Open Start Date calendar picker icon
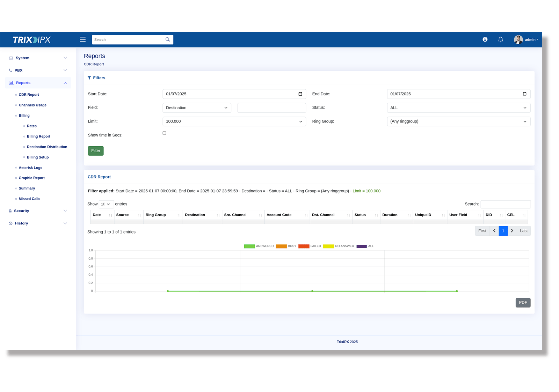The image size is (559, 392). click(x=300, y=94)
